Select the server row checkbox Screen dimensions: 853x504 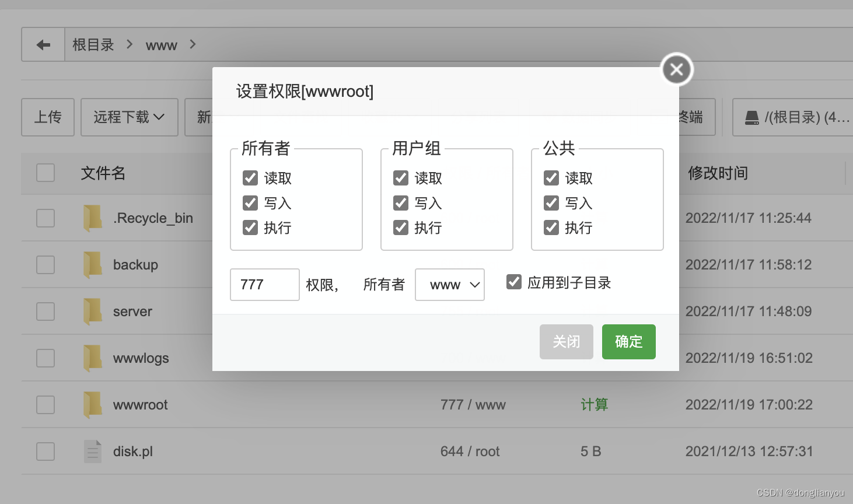coord(46,311)
